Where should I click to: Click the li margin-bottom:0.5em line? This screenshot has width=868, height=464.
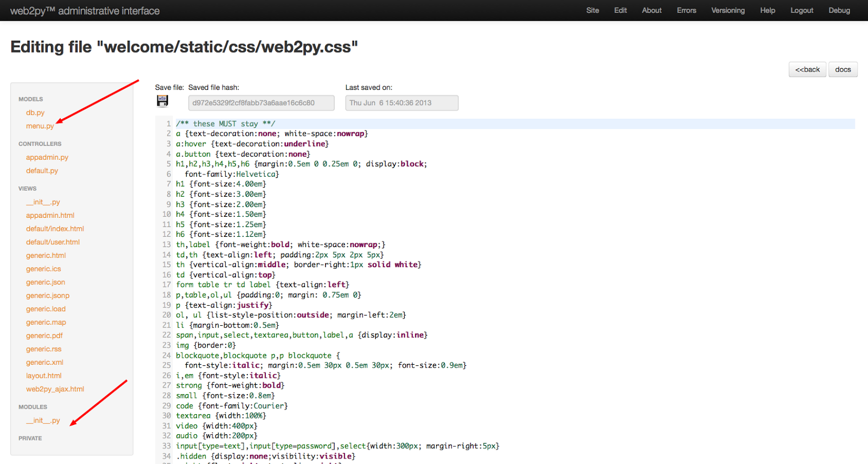pyautogui.click(x=227, y=326)
